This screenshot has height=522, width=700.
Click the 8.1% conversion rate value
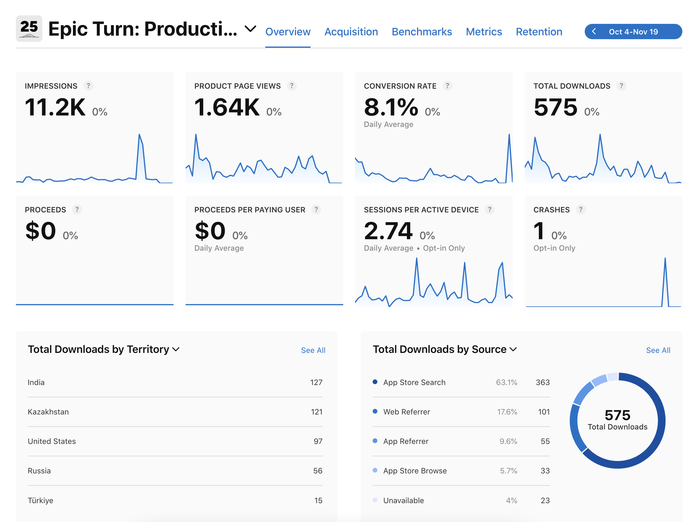pyautogui.click(x=391, y=108)
